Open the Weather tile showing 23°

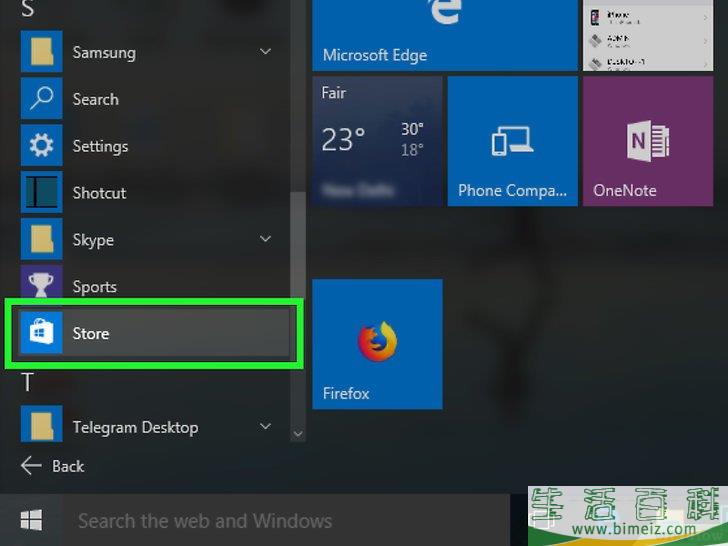pyautogui.click(x=377, y=141)
